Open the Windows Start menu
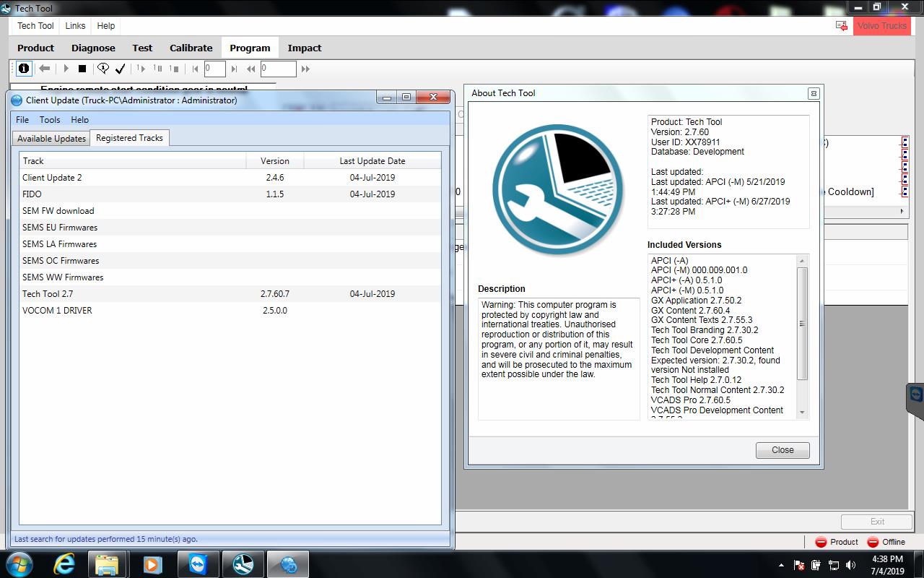 [19, 564]
